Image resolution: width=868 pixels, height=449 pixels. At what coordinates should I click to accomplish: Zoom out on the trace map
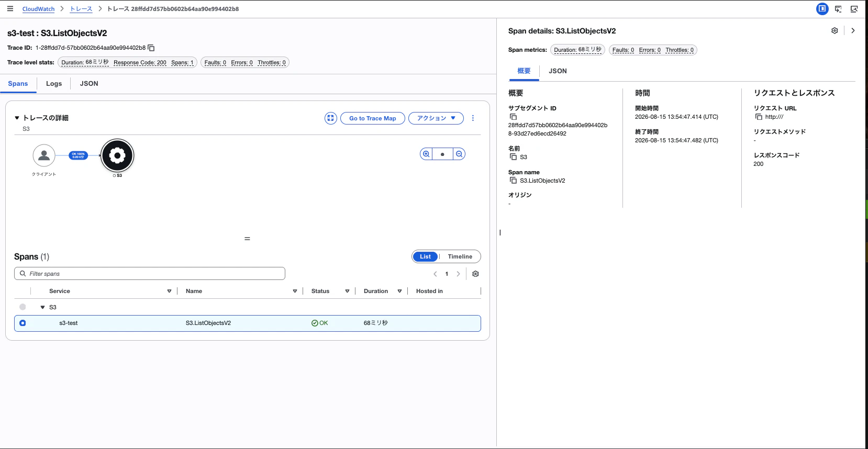click(459, 154)
